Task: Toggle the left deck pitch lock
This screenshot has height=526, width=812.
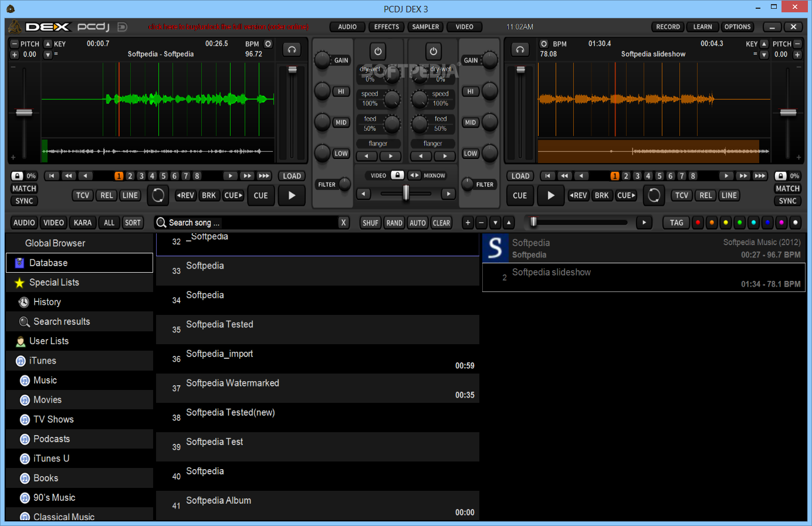Action: point(18,176)
